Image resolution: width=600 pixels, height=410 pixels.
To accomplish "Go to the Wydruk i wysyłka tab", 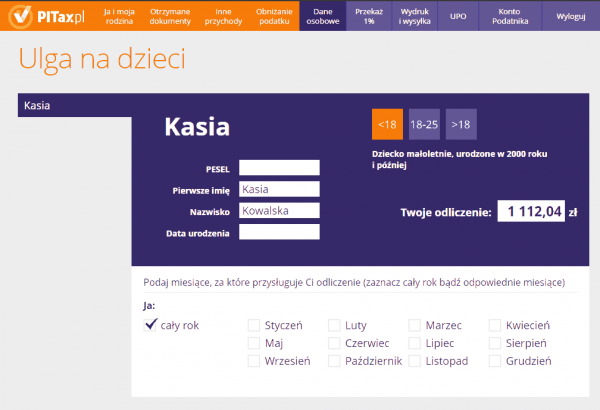I will [414, 16].
